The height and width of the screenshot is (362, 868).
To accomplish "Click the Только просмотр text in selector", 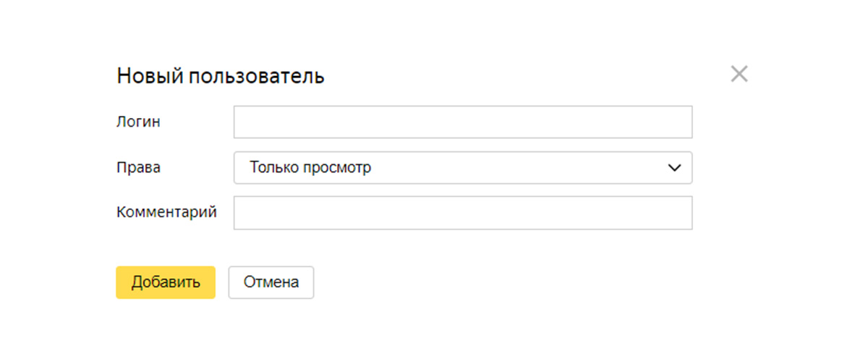I will tap(310, 168).
